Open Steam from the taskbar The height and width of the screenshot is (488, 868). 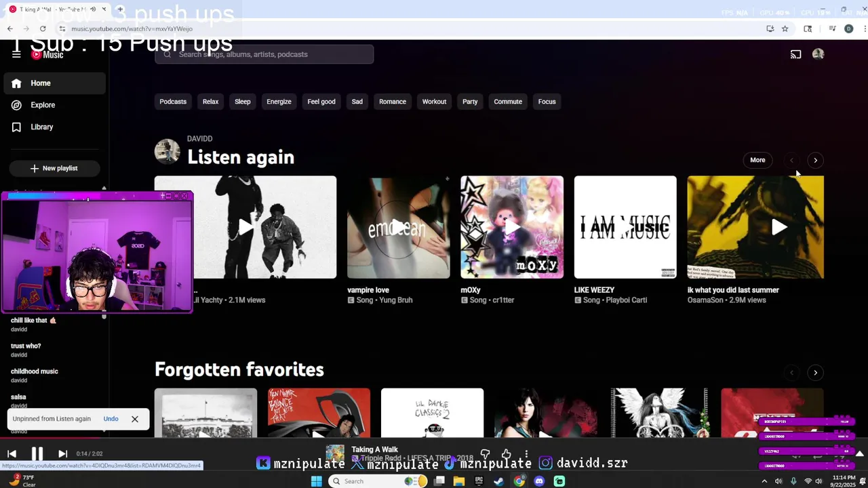click(498, 481)
